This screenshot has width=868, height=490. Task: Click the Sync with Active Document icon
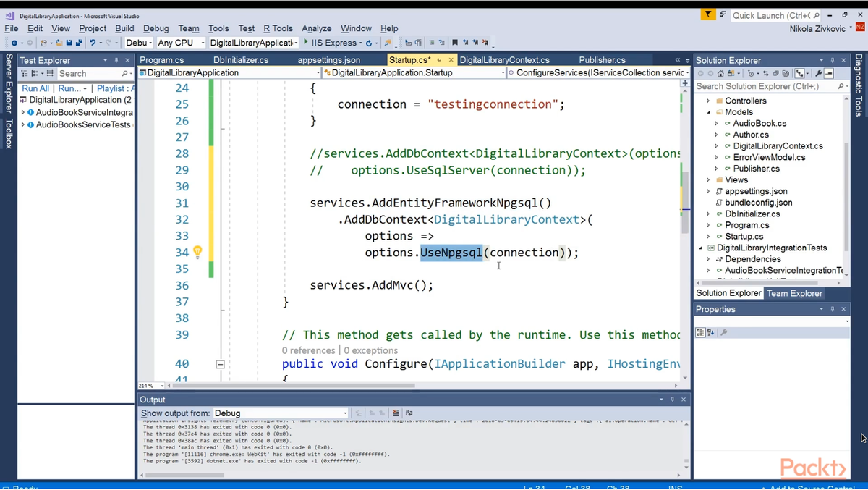pyautogui.click(x=766, y=73)
